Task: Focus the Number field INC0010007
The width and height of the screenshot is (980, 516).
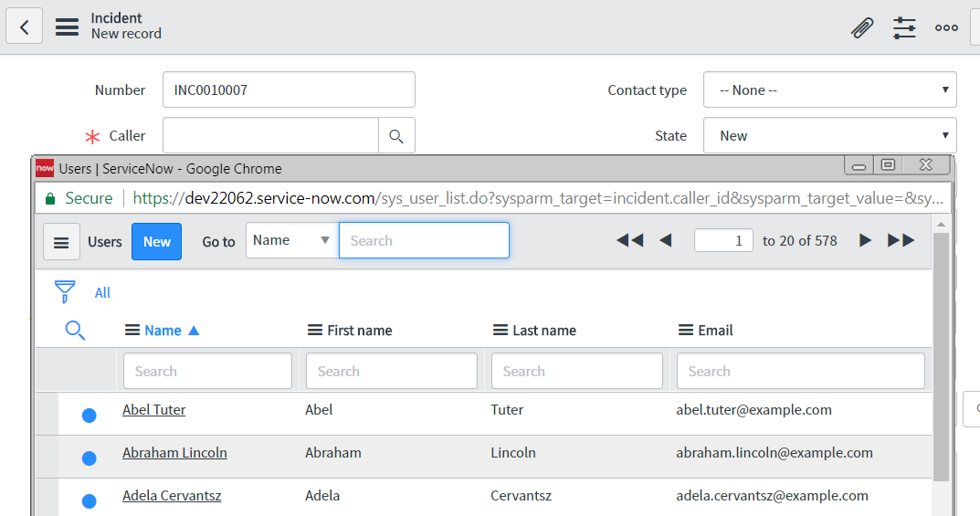Action: coord(289,90)
